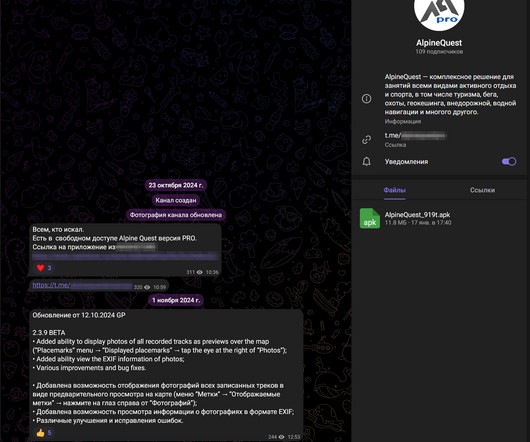Image resolution: width=530 pixels, height=442 pixels.
Task: Switch to the Файлы tab
Action: (394, 190)
